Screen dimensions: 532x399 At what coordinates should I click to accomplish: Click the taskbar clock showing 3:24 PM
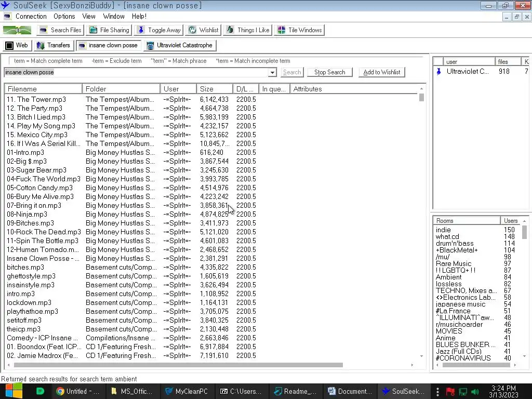(503, 392)
